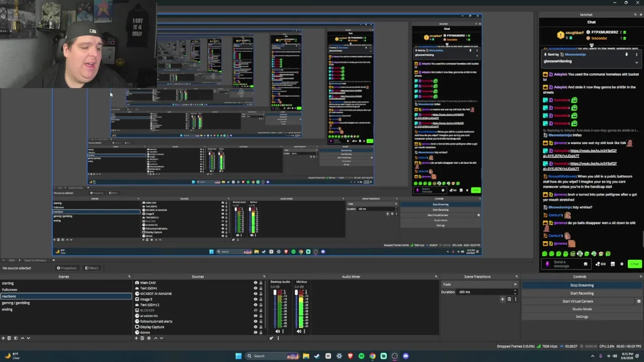Pop out Sources dock icon
Viewport: 644px width, 362px height.
pos(264,277)
